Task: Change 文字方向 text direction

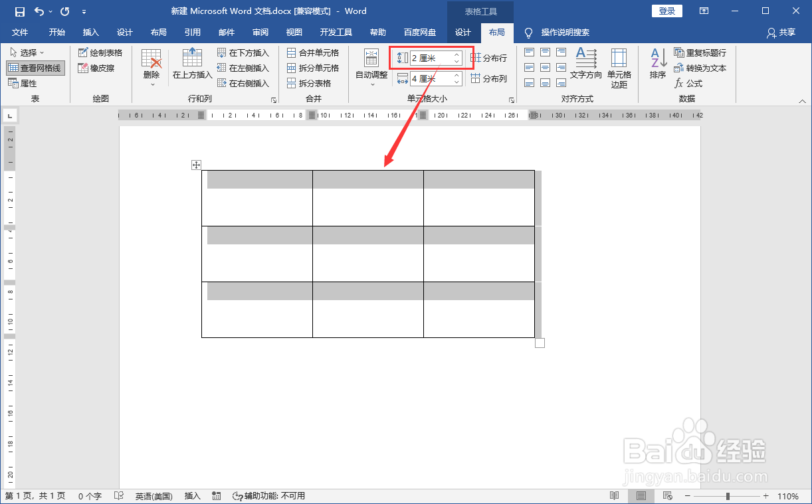Action: tap(586, 64)
